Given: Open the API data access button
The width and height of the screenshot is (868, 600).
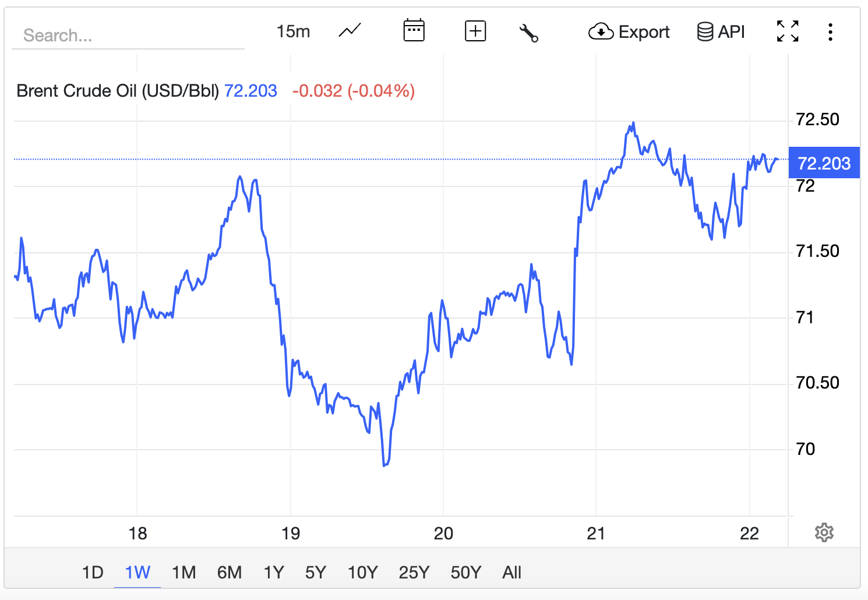Looking at the screenshot, I should [x=721, y=31].
